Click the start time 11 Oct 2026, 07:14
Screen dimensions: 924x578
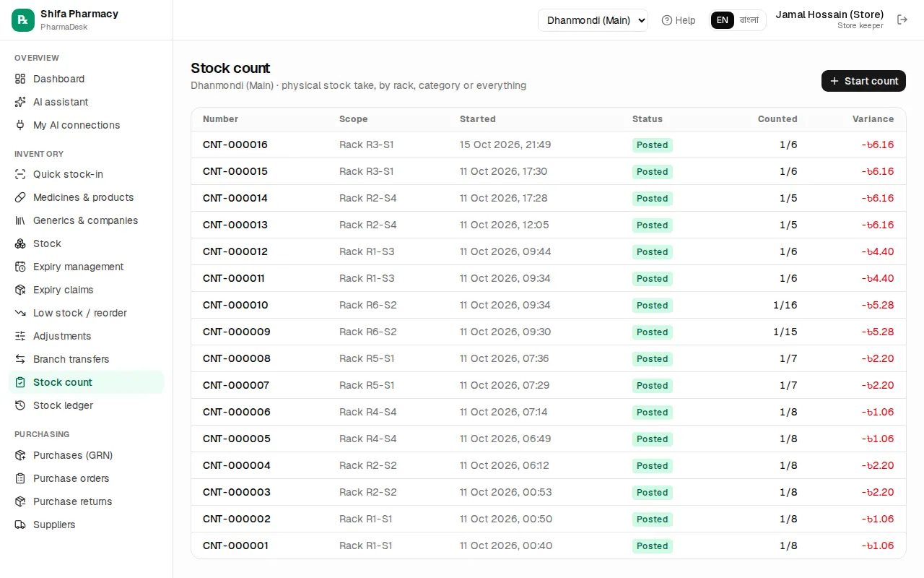pyautogui.click(x=504, y=412)
